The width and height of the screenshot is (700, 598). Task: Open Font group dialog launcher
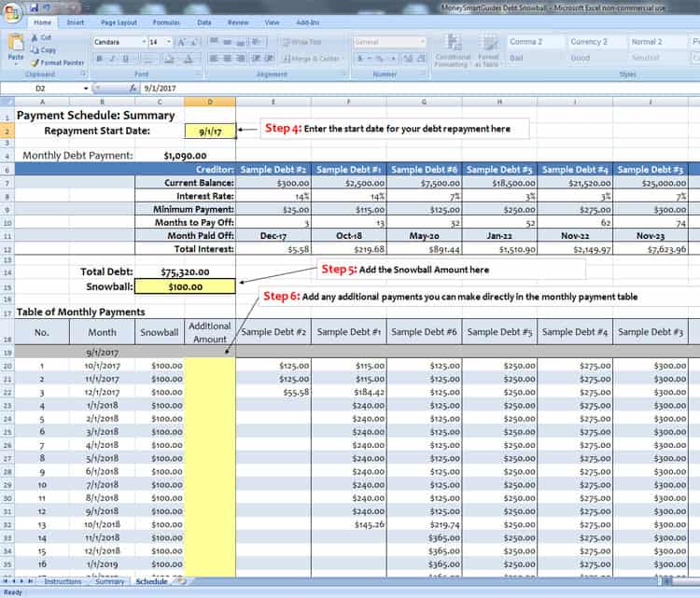pyautogui.click(x=200, y=74)
